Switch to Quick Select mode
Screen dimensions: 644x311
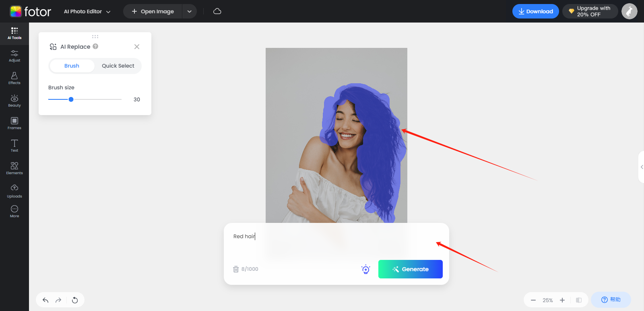pos(118,66)
